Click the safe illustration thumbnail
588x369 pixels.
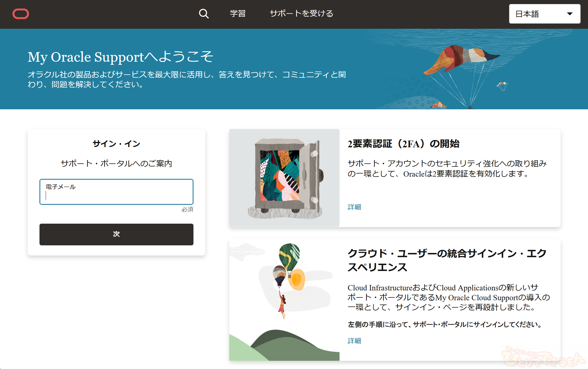[x=284, y=178]
